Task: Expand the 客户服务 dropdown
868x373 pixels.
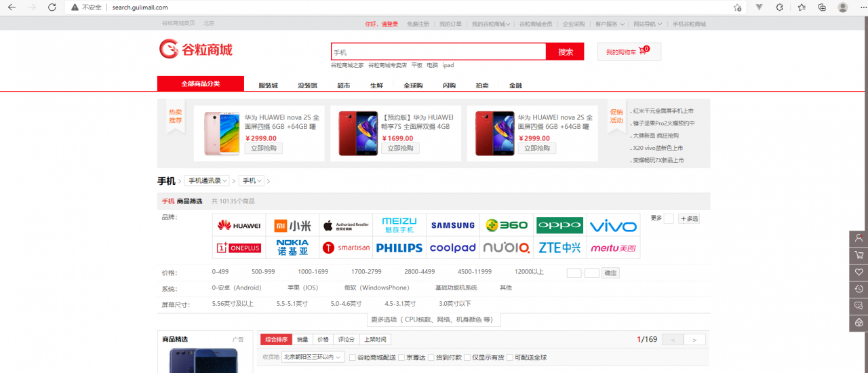Action: tap(610, 24)
